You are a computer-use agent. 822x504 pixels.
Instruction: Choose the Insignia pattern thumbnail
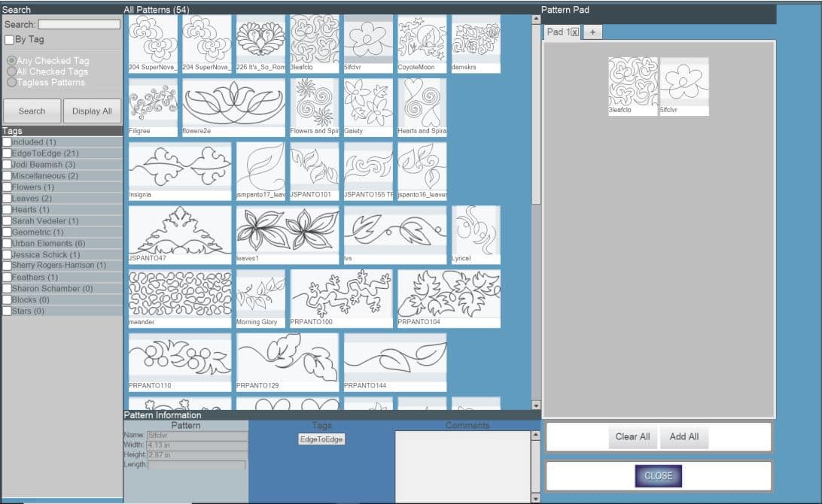pos(180,167)
